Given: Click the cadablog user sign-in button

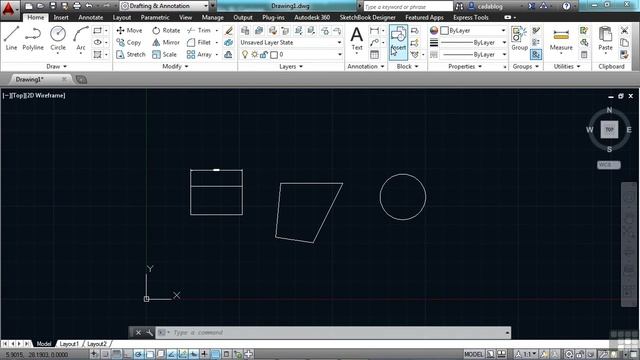Looking at the screenshot, I should point(485,6).
